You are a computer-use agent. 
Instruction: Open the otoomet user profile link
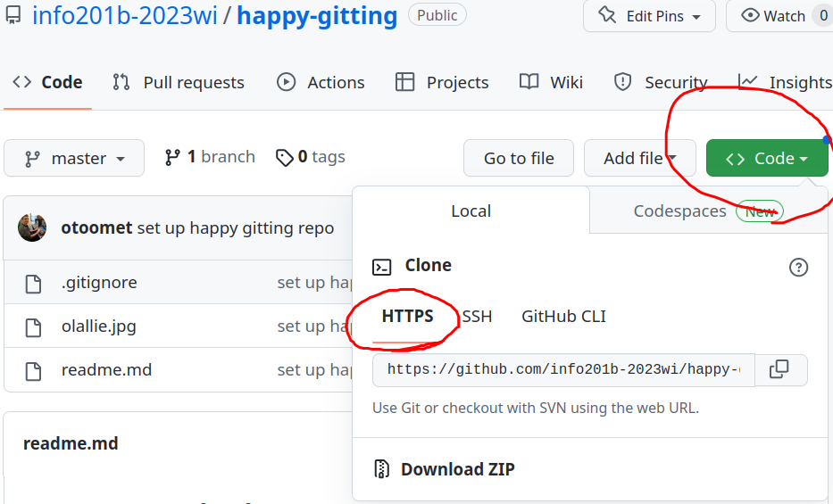(96, 227)
